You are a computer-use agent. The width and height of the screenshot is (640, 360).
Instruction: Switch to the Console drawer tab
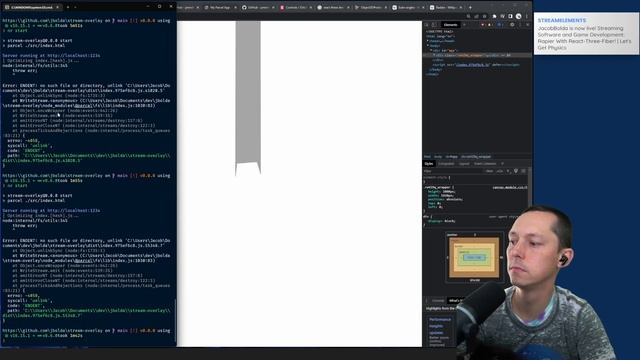(438, 301)
